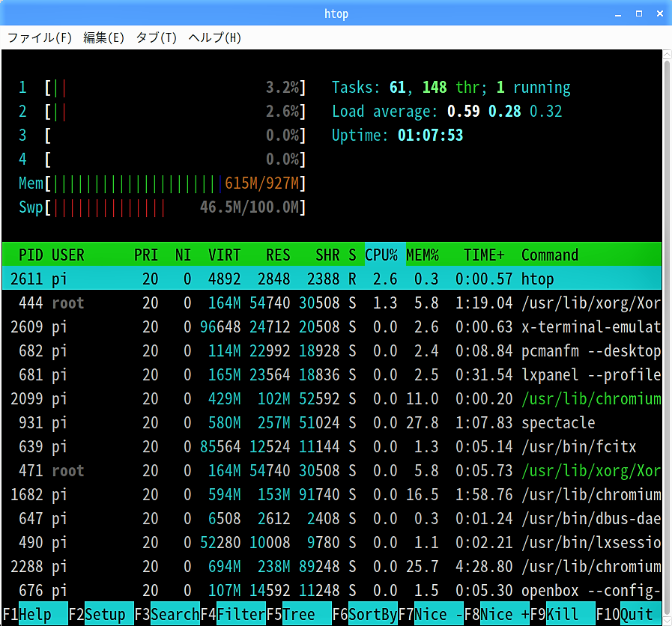Sort by the Command column header
Image resolution: width=672 pixels, height=626 pixels.
coord(550,255)
